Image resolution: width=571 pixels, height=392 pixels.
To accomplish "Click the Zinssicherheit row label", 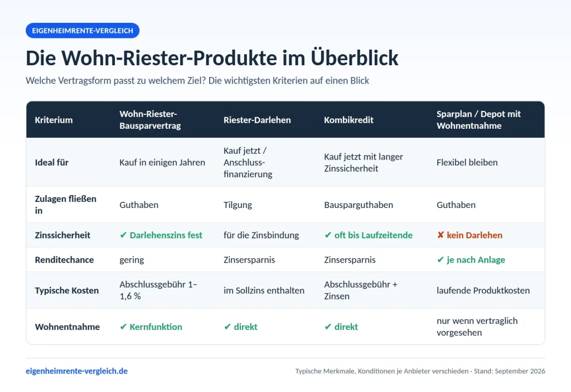I will [62, 235].
